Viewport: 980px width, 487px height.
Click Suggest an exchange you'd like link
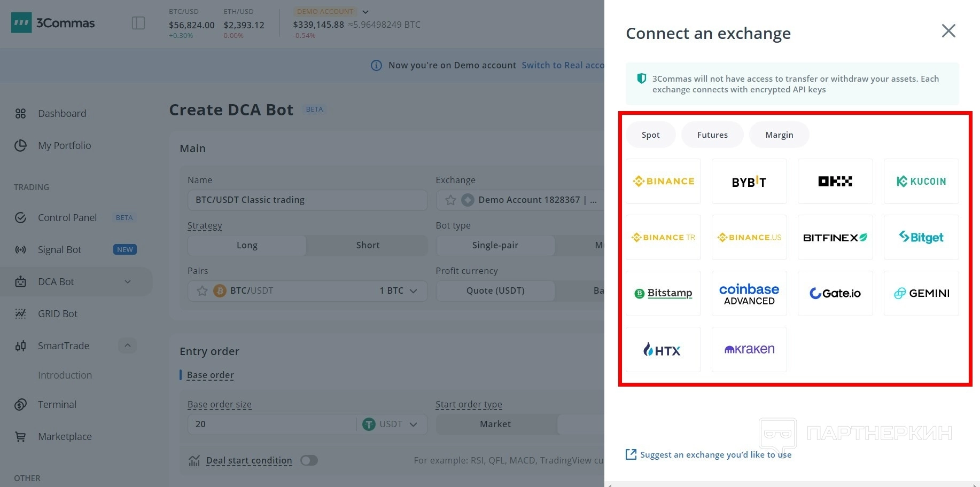point(715,454)
